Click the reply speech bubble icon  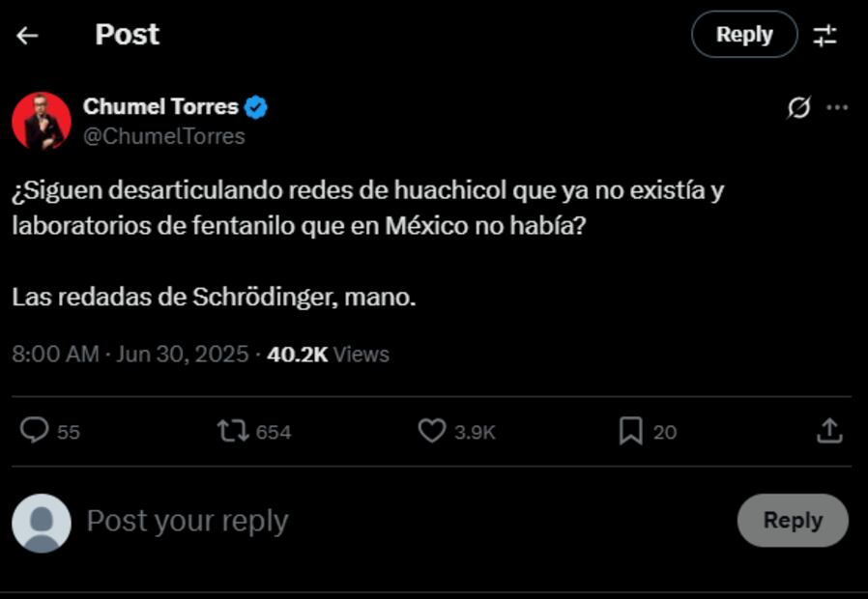coord(35,431)
